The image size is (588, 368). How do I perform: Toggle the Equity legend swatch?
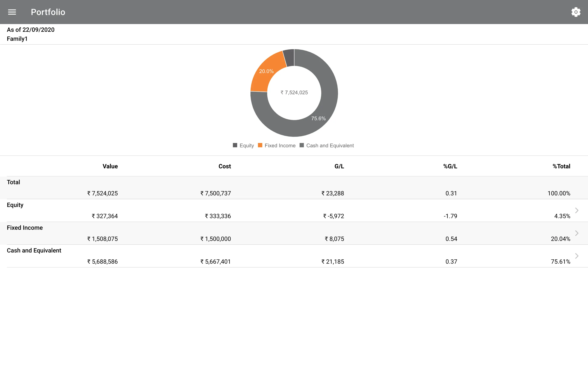[x=235, y=145]
